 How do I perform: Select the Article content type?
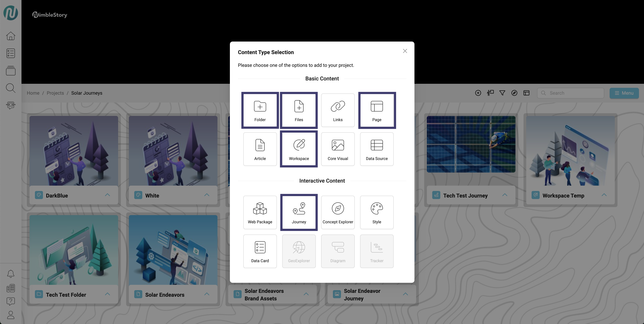tap(260, 149)
